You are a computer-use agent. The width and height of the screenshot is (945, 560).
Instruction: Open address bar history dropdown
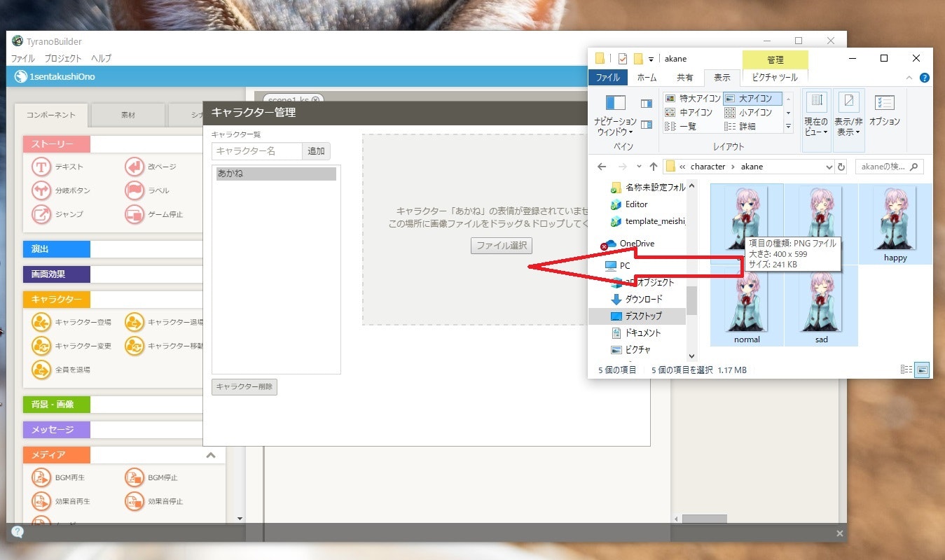point(829,167)
